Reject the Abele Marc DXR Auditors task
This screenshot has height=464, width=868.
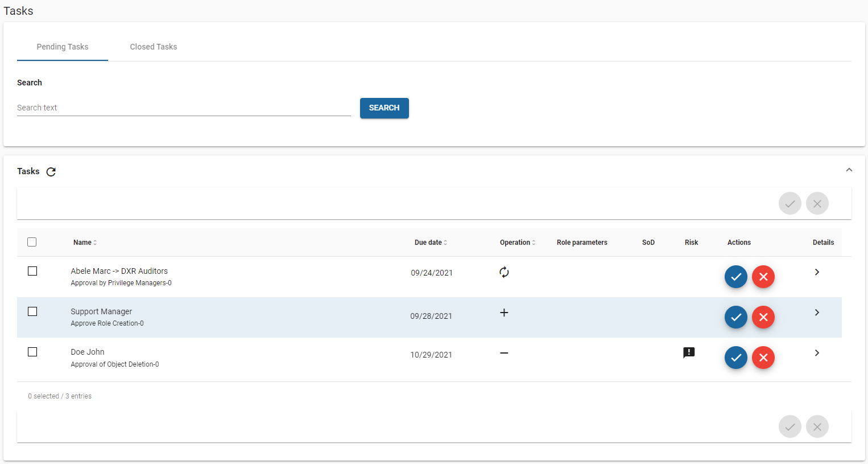tap(763, 277)
